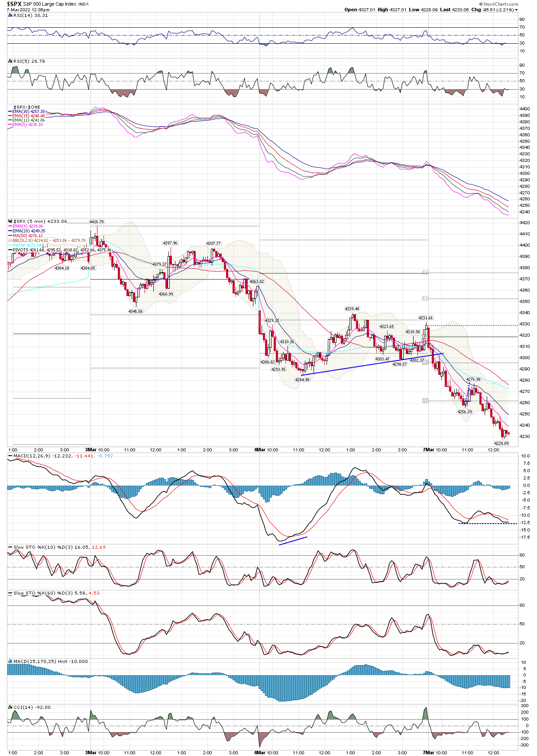537x756 pixels.
Task: Click candlestick icon beside $SPX (5 min)
Action: (10, 221)
